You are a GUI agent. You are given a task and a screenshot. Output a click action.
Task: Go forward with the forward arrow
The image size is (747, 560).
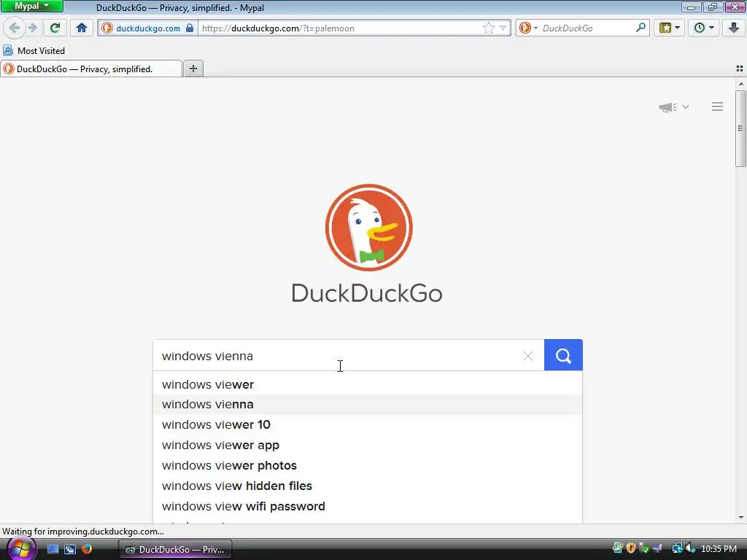(32, 28)
